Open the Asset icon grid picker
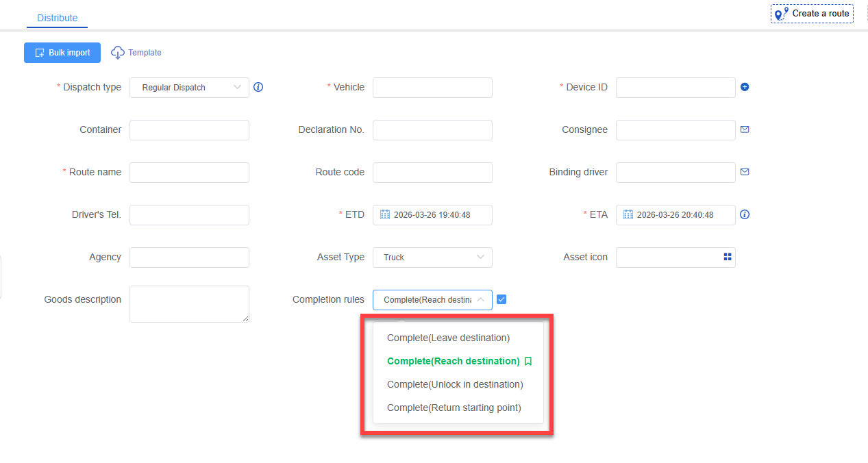Screen dimensions: 868x463 pyautogui.click(x=728, y=257)
